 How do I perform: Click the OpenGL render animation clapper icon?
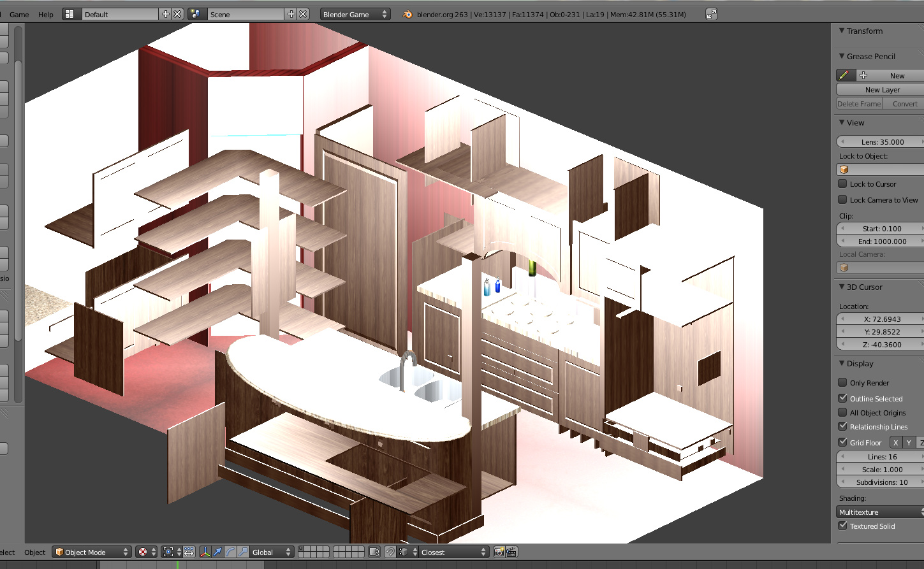pyautogui.click(x=511, y=552)
